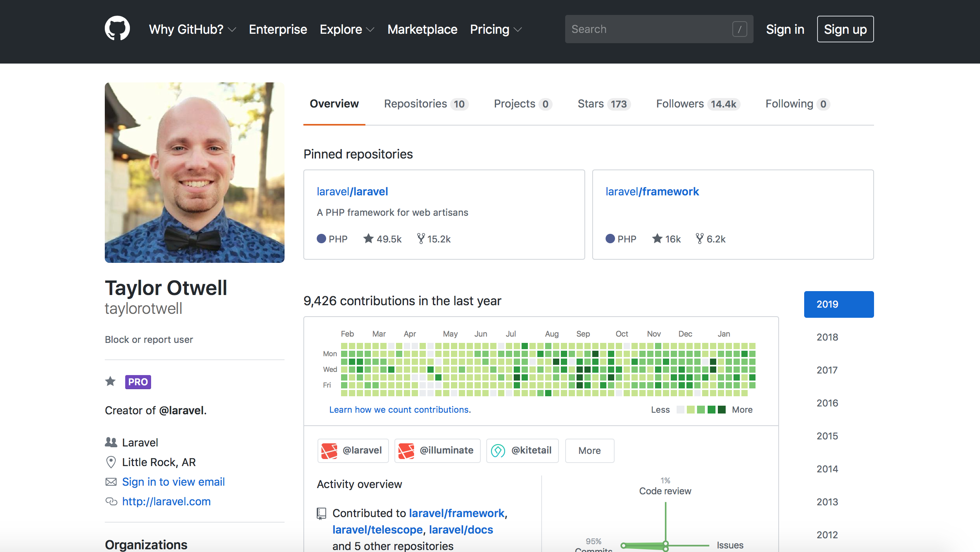Click the repo icon beside Contributed to
The height and width of the screenshot is (552, 980).
[321, 513]
